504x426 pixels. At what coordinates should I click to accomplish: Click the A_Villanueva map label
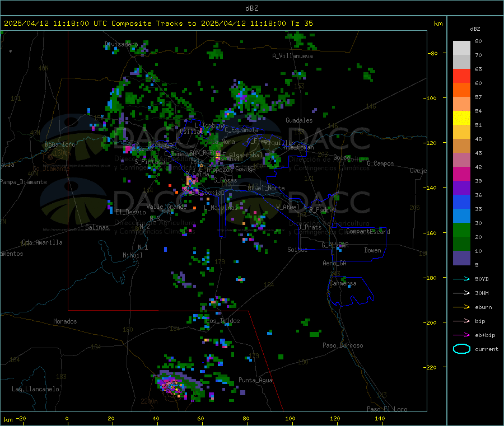(x=292, y=56)
